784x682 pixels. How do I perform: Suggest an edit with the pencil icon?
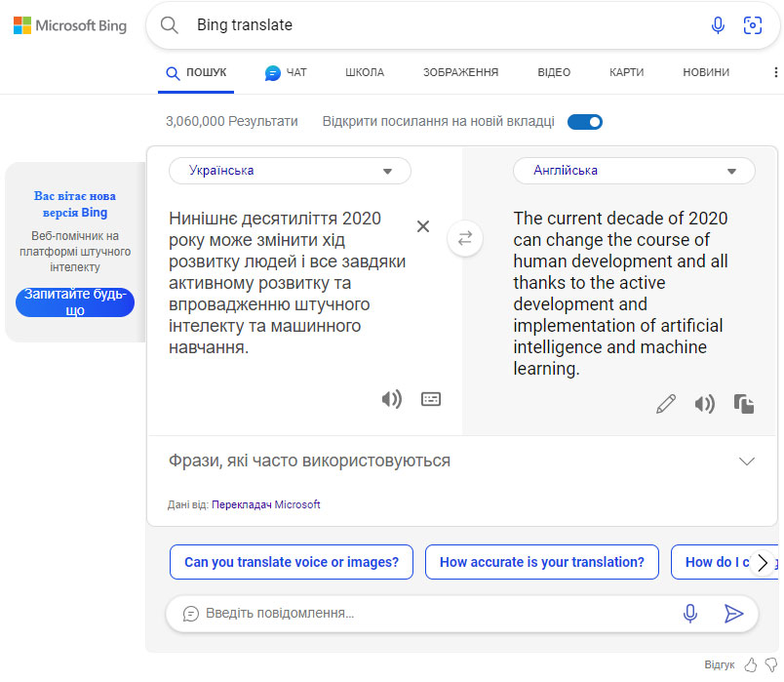(x=665, y=403)
